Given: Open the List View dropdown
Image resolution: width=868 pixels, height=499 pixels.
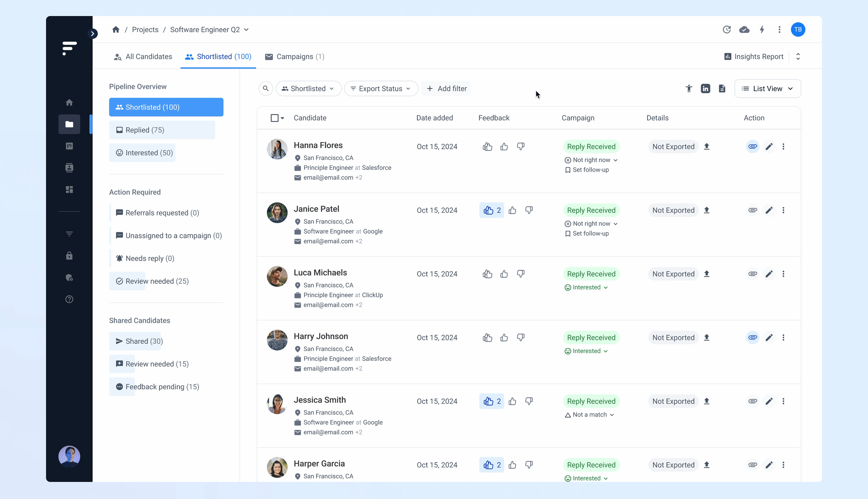Looking at the screenshot, I should [767, 88].
